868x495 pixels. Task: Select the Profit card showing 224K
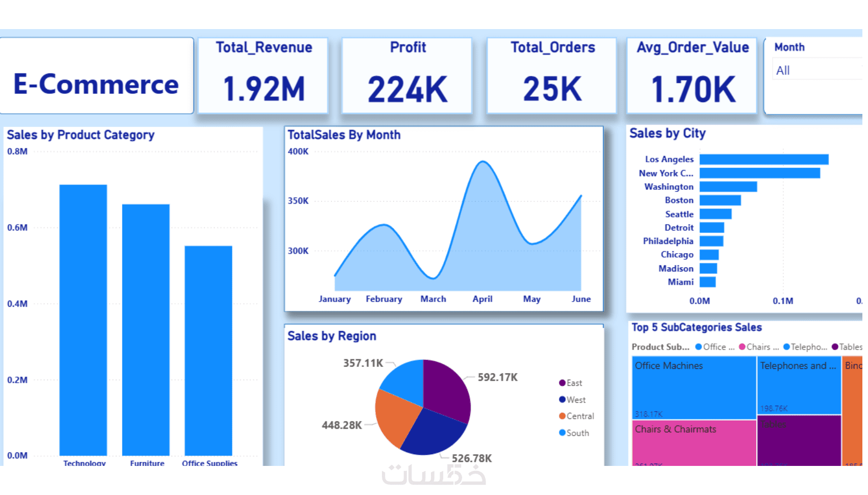(407, 76)
